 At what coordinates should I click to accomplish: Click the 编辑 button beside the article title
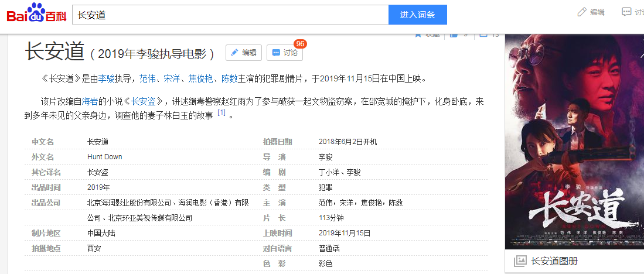[x=243, y=53]
